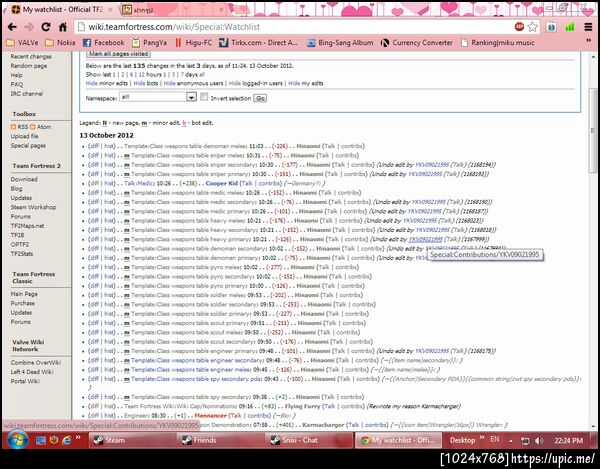The image size is (600, 469).
Task: Click the green signal bars extension icon
Action: point(570,27)
